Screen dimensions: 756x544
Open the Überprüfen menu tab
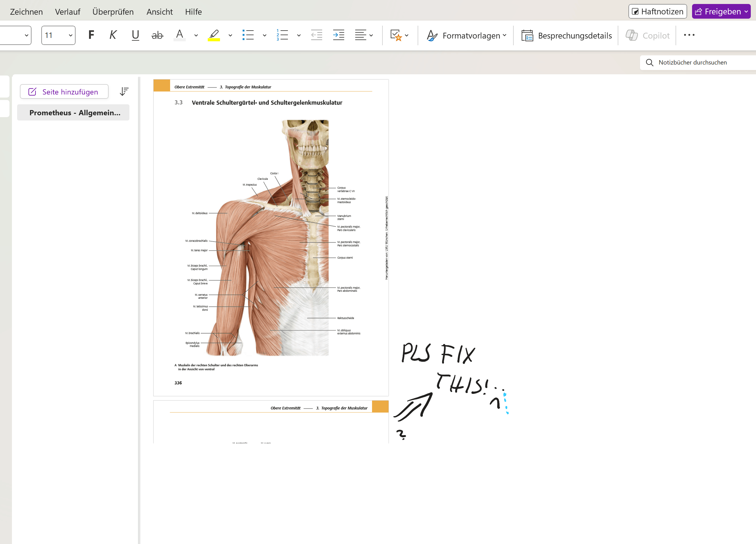click(x=113, y=12)
